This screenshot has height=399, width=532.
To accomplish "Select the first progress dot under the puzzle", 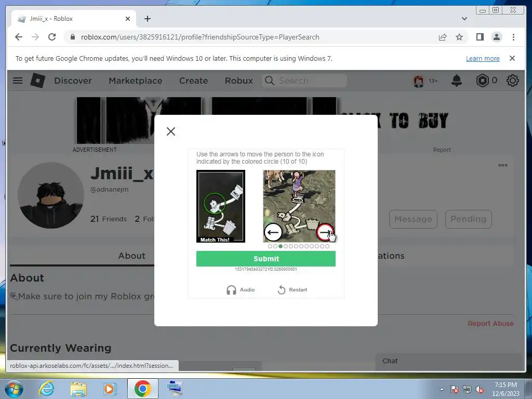I will tap(270, 246).
